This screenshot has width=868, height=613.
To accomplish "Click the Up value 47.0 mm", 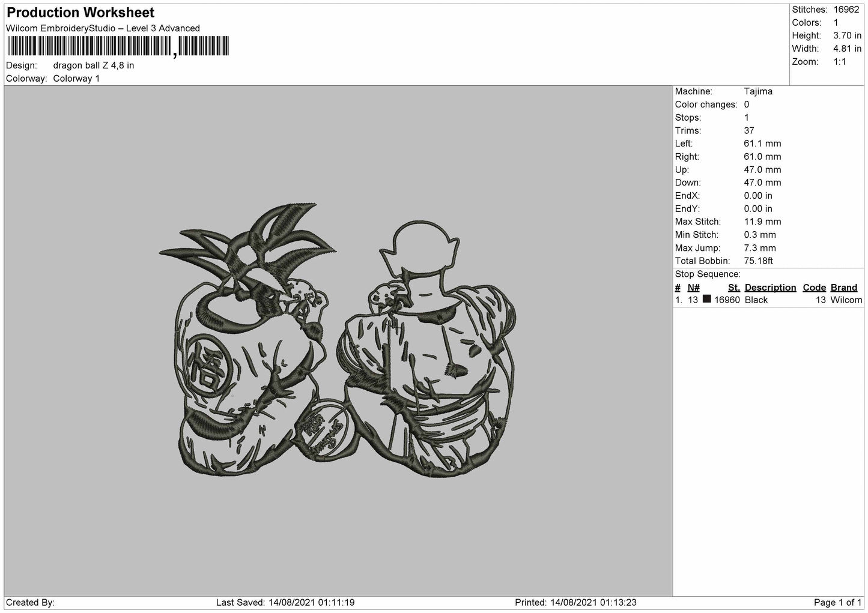I will pyautogui.click(x=762, y=170).
